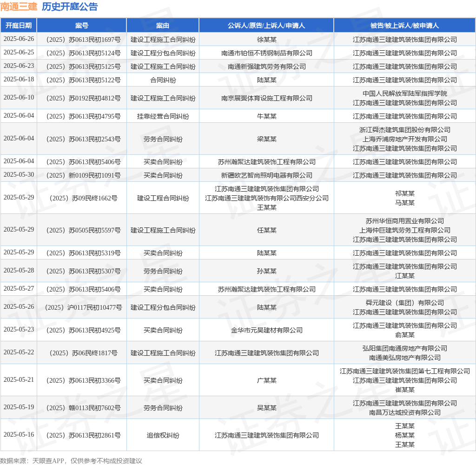Click plaintiff 牛某某
The height and width of the screenshot is (465, 476).
pyautogui.click(x=266, y=116)
